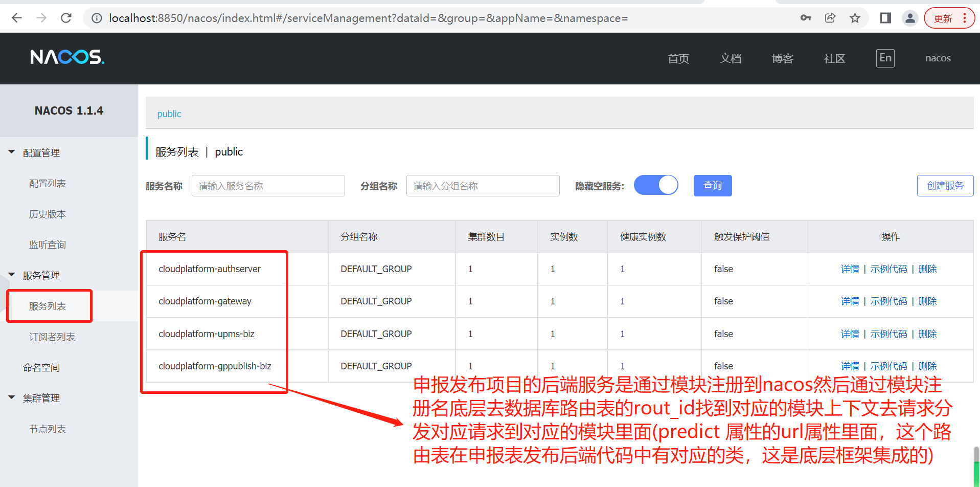Open 博客 in the top navigation

pyautogui.click(x=782, y=59)
